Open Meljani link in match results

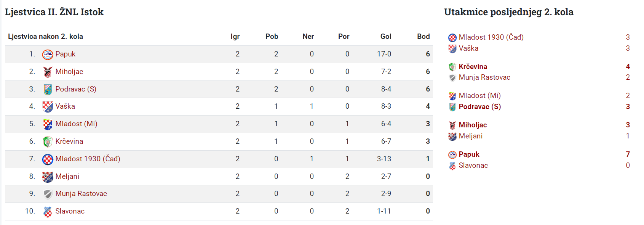click(x=471, y=136)
